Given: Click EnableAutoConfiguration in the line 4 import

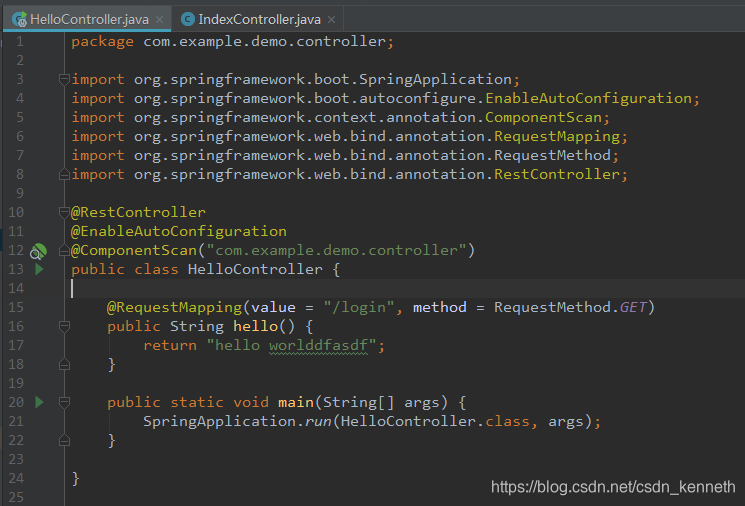Looking at the screenshot, I should click(x=588, y=98).
